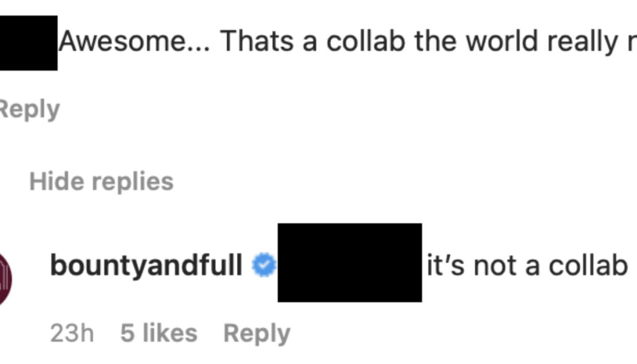View who liked via the 5 likes link
The height and width of the screenshot is (364, 637).
[x=160, y=332]
